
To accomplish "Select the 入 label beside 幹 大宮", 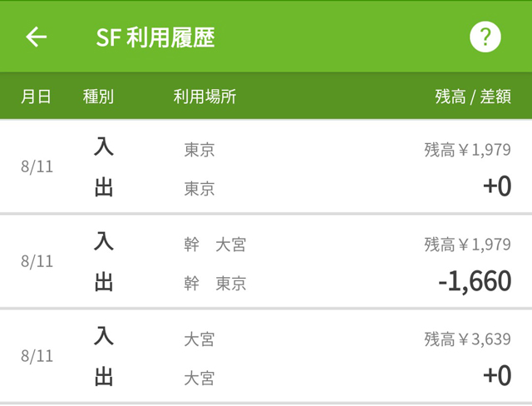I will (104, 242).
